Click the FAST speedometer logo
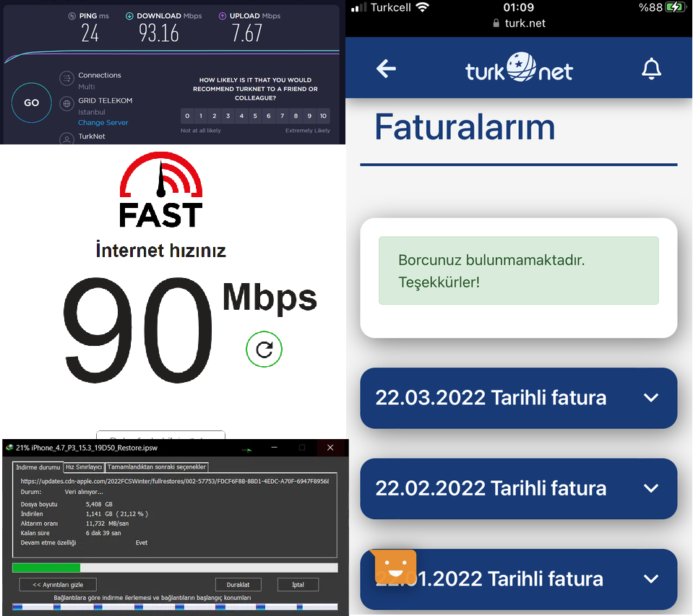Screen dimensions: 693x616 [x=161, y=189]
